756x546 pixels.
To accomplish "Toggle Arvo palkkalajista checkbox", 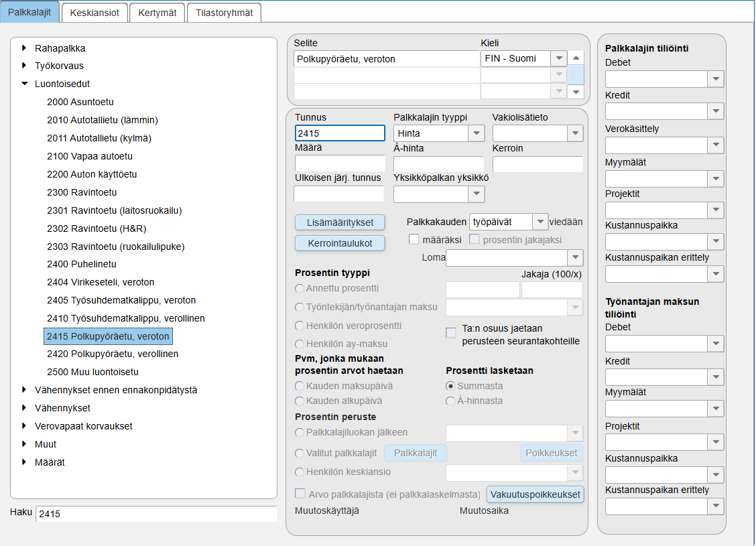I will (300, 494).
